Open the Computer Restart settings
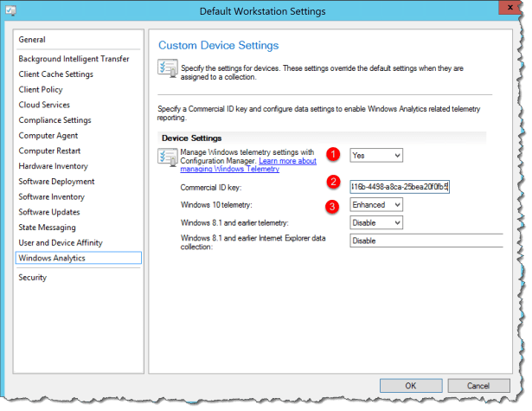Image resolution: width=532 pixels, height=411 pixels. point(49,151)
